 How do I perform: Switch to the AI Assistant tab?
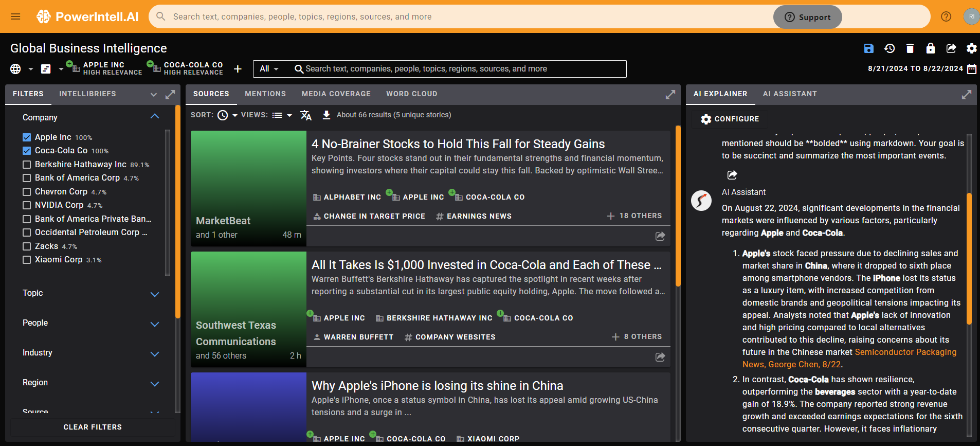(790, 94)
